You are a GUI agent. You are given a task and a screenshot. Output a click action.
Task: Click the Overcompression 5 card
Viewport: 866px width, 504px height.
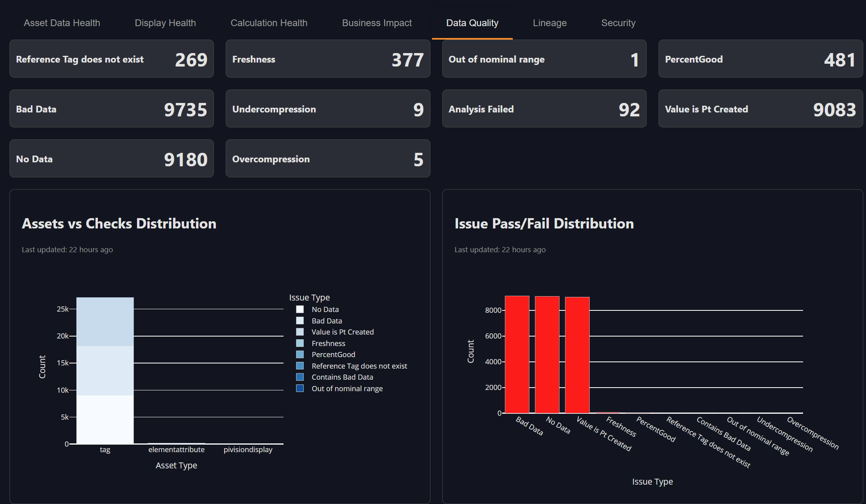pyautogui.click(x=327, y=158)
